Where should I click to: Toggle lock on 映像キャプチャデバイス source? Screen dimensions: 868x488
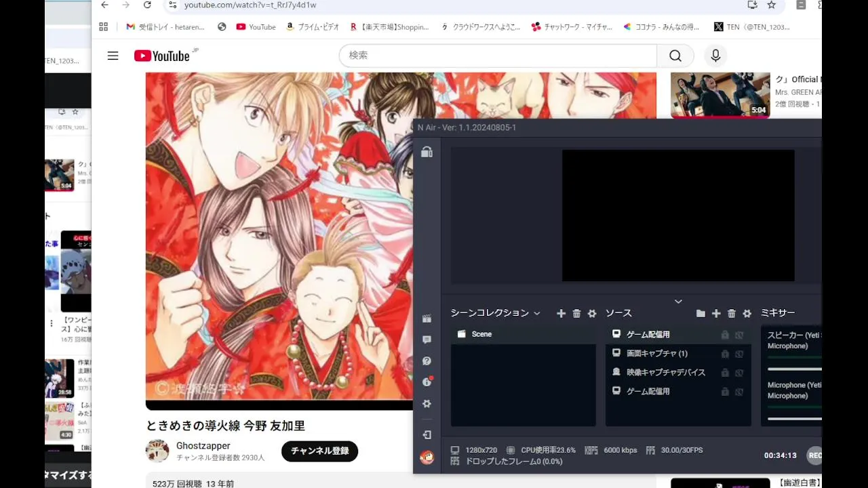[x=725, y=373]
